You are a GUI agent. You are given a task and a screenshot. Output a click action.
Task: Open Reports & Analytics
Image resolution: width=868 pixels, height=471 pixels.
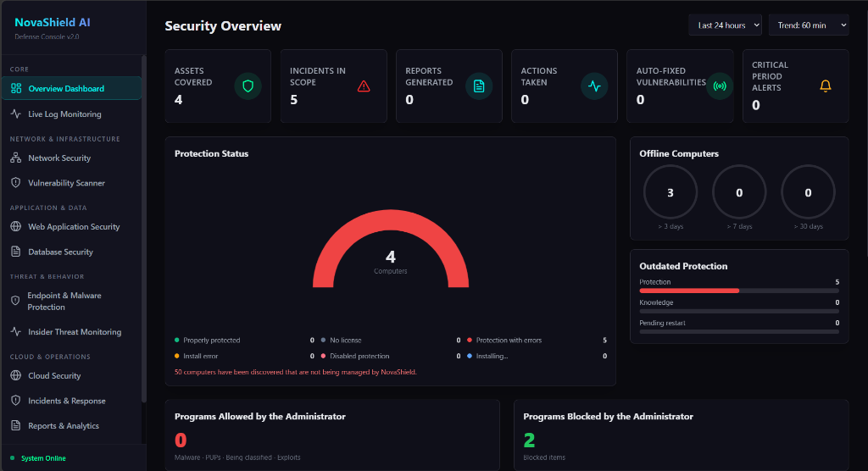[71, 425]
